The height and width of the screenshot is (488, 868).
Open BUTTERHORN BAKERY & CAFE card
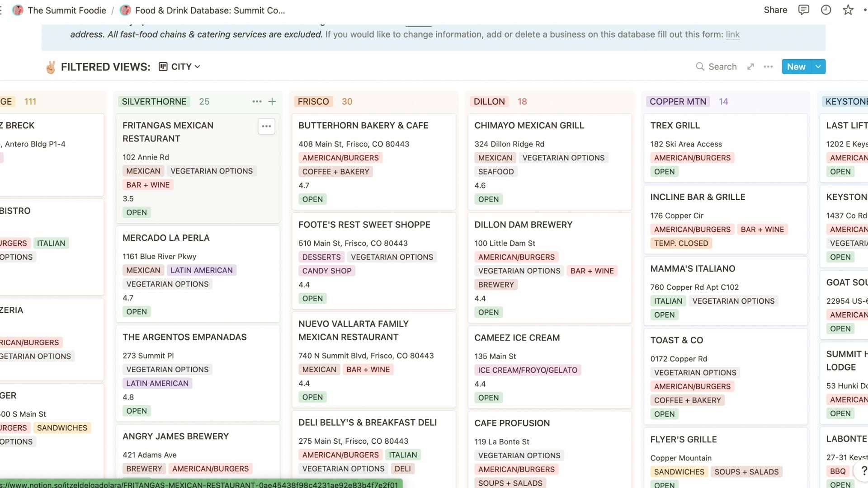point(374,162)
